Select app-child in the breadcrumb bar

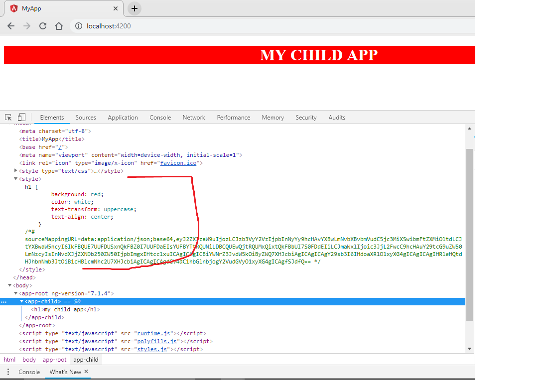[86, 360]
